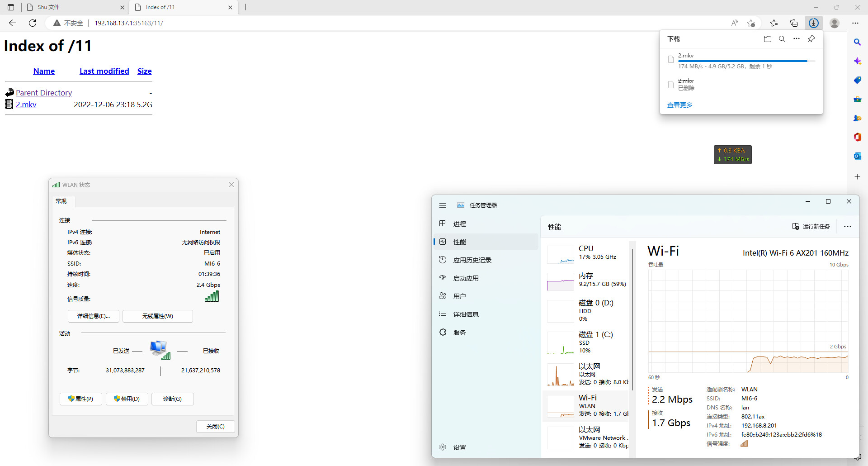The width and height of the screenshot is (868, 466).
Task: Close the Shu 文件 tab
Action: tap(122, 7)
